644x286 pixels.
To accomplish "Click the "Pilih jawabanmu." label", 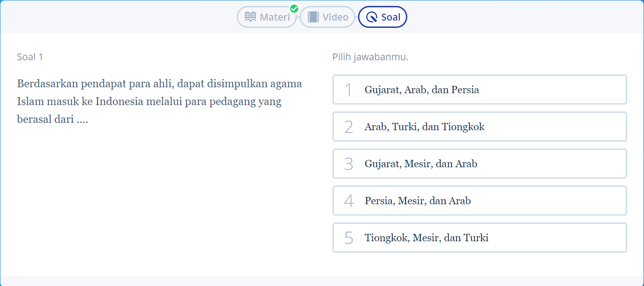I will coord(370,57).
